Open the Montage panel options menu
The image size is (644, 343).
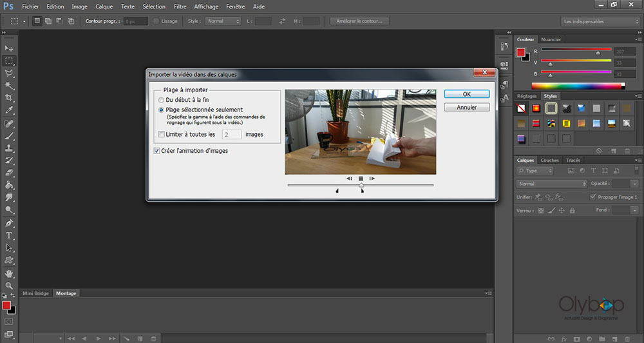[488, 293]
